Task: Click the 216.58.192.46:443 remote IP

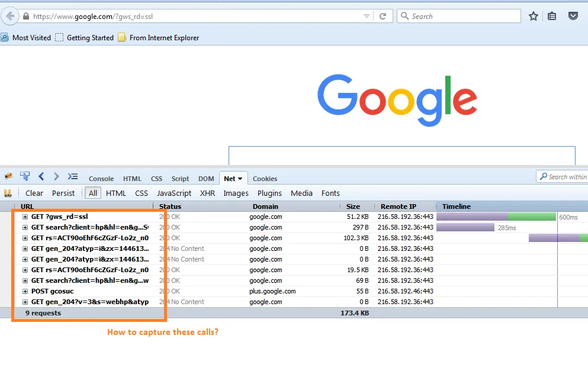Action: 406,291
